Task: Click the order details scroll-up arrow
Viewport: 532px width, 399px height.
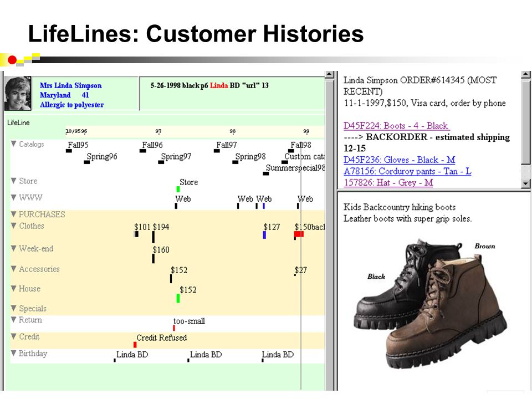Action: point(525,75)
